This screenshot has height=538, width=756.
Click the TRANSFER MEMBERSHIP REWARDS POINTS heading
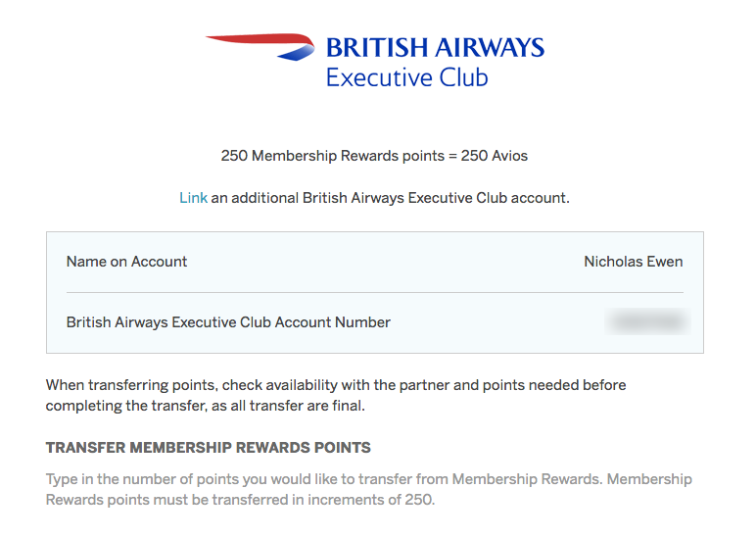[209, 448]
